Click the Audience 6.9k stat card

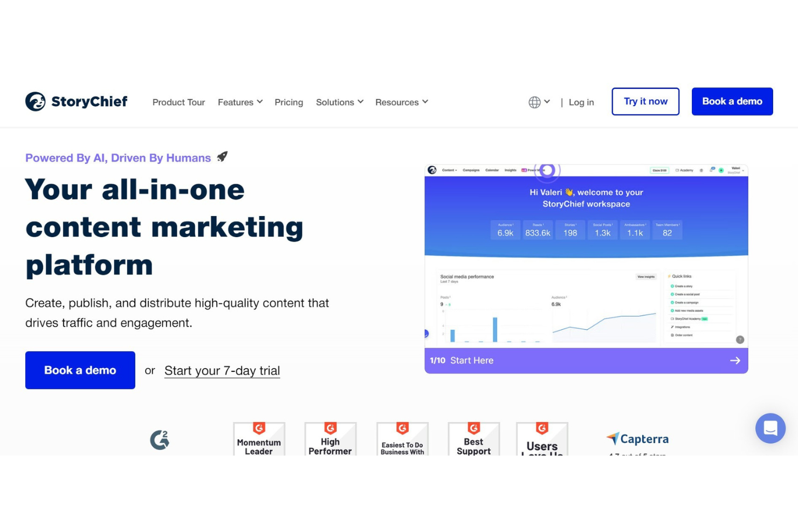pyautogui.click(x=505, y=230)
